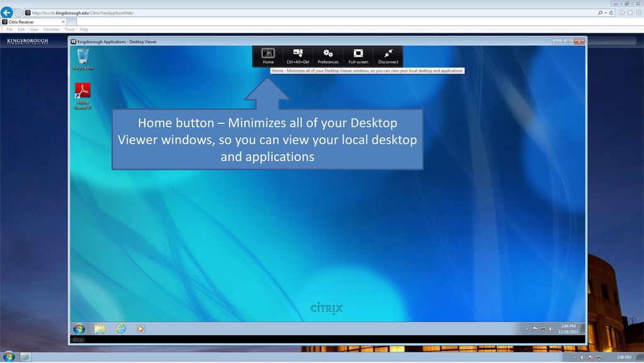Launch Windows Media Player from remote taskbar

(x=140, y=328)
